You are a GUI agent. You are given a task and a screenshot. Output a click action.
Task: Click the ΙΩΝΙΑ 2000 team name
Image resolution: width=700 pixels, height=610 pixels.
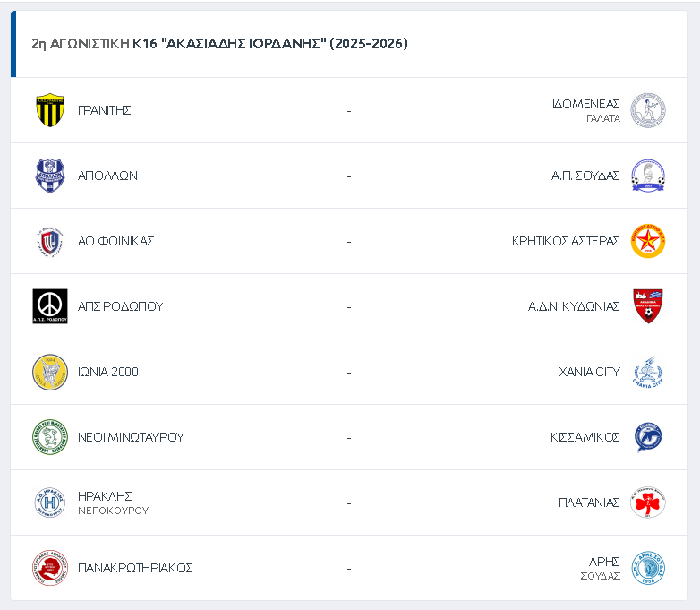108,372
